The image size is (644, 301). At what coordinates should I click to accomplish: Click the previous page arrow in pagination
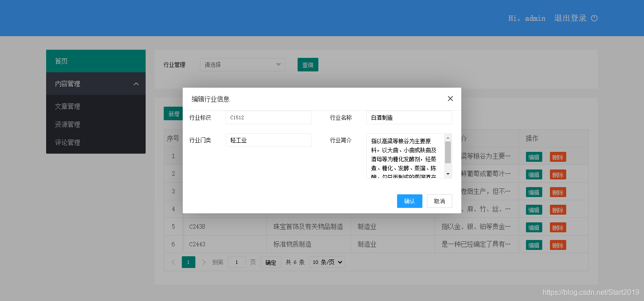click(173, 262)
